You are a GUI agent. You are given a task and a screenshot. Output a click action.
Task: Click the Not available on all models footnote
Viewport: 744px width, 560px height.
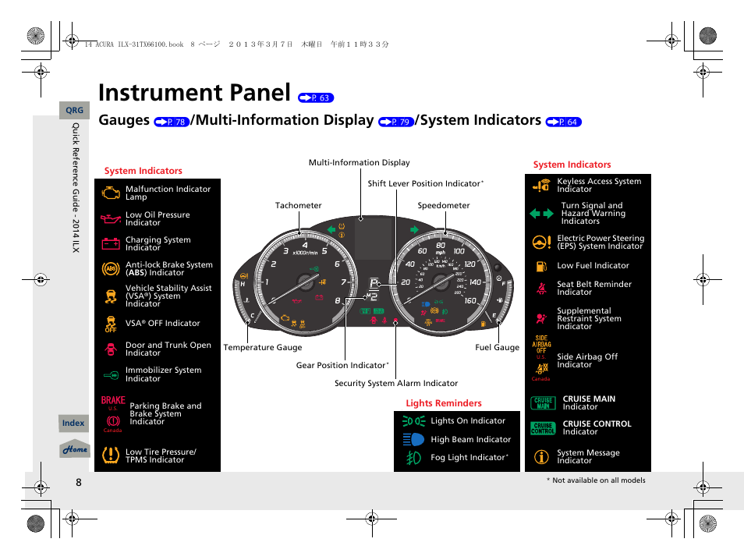tap(596, 480)
